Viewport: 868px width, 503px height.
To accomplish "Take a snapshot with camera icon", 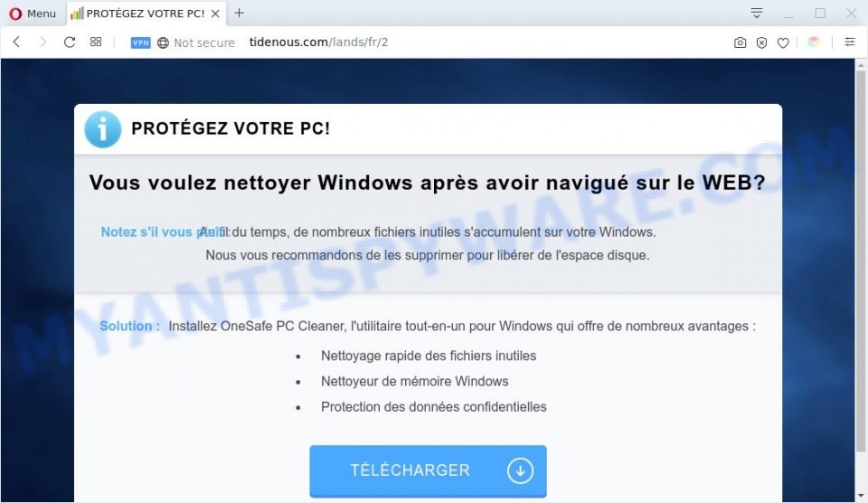I will coord(740,43).
